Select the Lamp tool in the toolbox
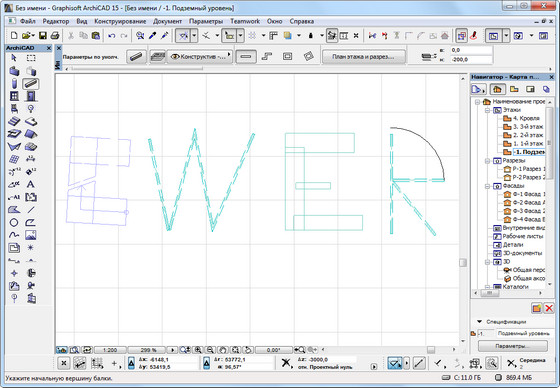 pyautogui.click(x=31, y=109)
